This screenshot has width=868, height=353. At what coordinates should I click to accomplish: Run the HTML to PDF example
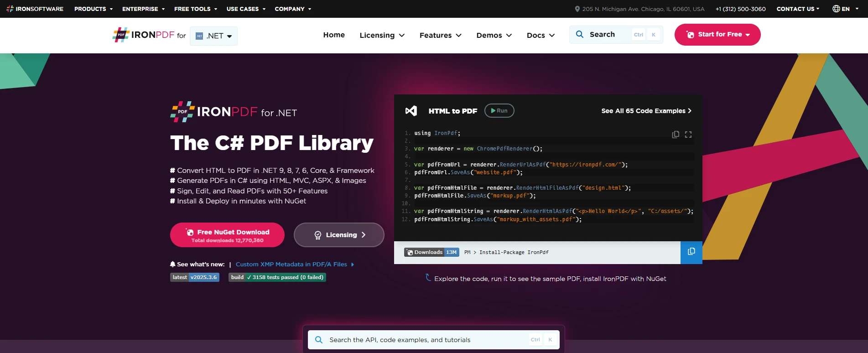point(499,111)
